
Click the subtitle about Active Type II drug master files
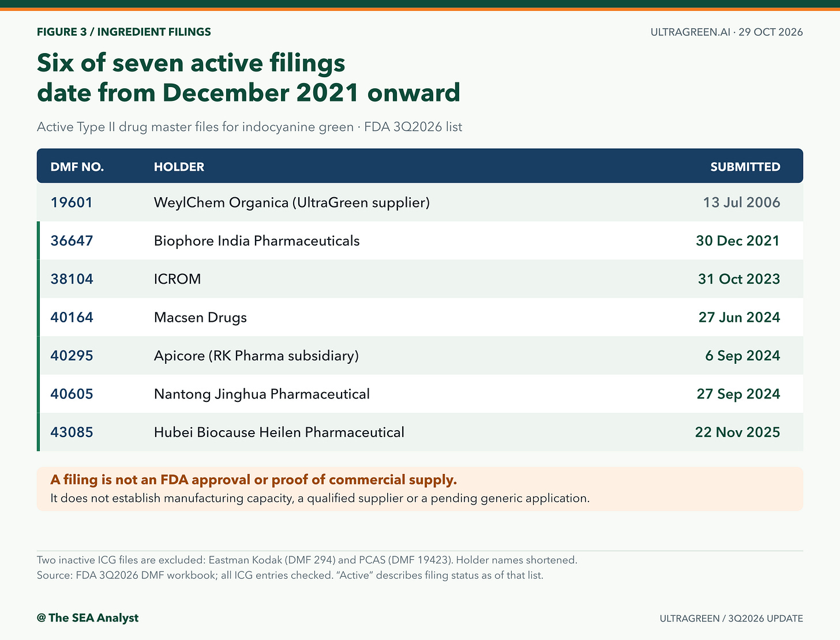(x=250, y=127)
